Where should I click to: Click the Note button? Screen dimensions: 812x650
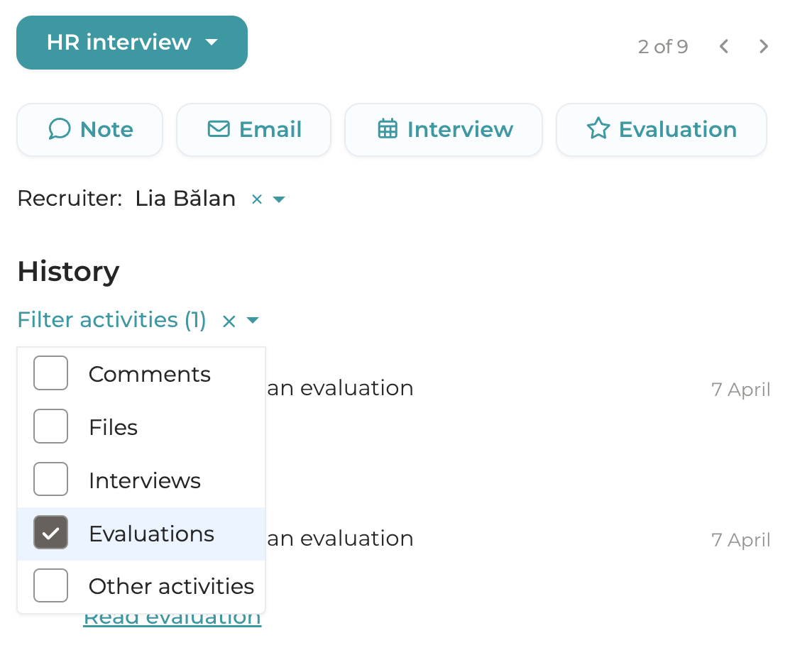click(89, 129)
